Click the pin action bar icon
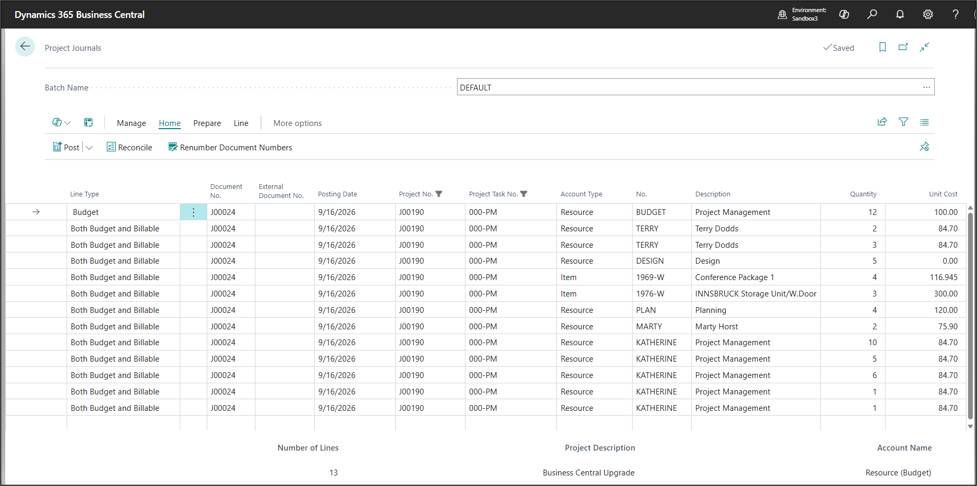Image resolution: width=977 pixels, height=486 pixels. tap(925, 147)
